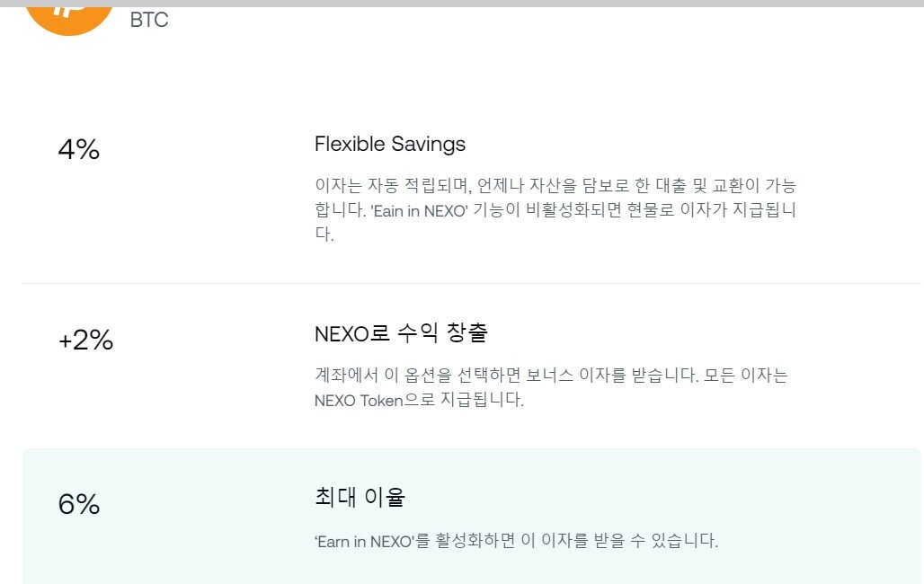
Task: Select the 6% maximum rate value
Action: click(79, 504)
